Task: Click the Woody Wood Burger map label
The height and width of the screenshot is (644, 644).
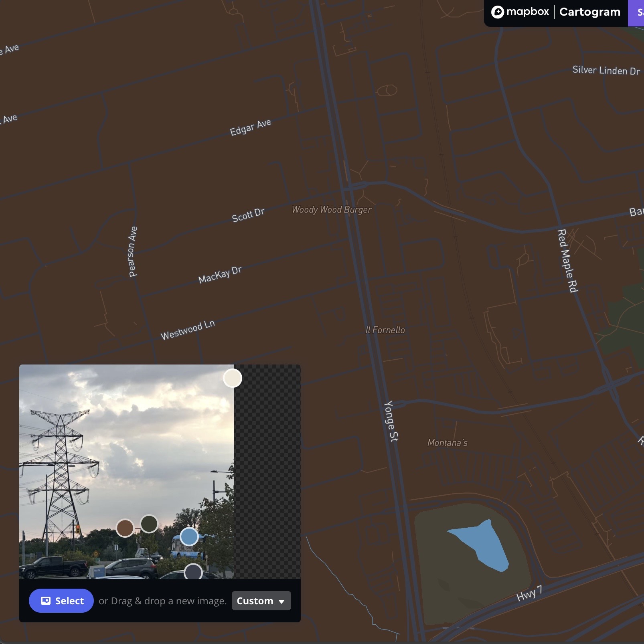Action: click(332, 209)
